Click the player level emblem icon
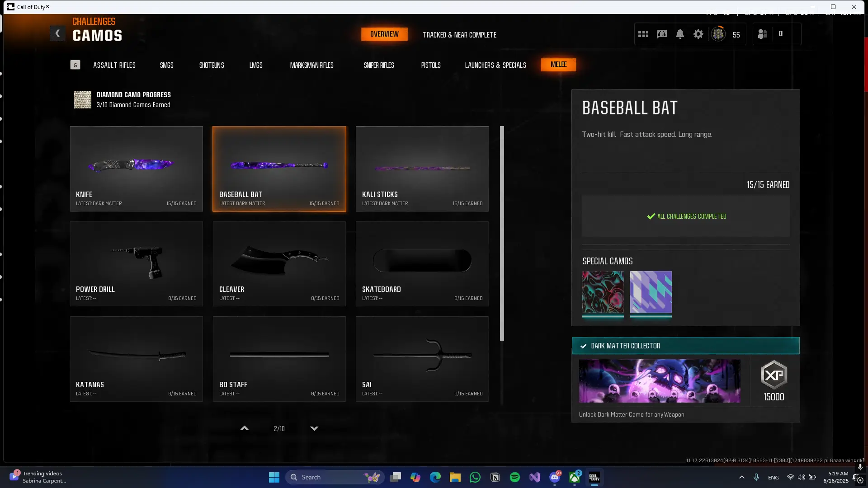This screenshot has height=488, width=868. tap(718, 34)
